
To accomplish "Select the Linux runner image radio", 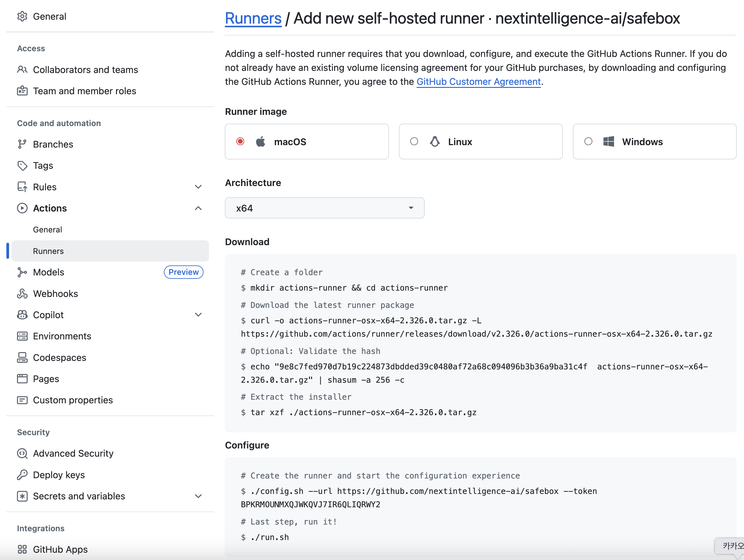I will pos(414,141).
